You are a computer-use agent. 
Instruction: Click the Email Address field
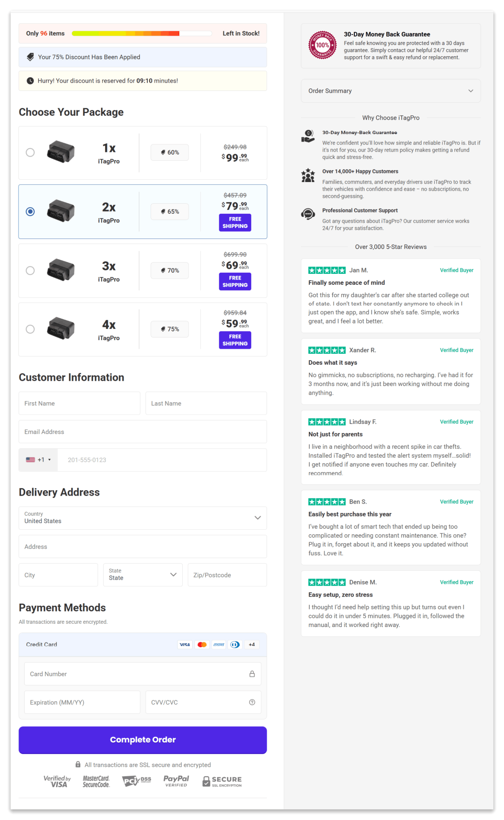(x=143, y=432)
